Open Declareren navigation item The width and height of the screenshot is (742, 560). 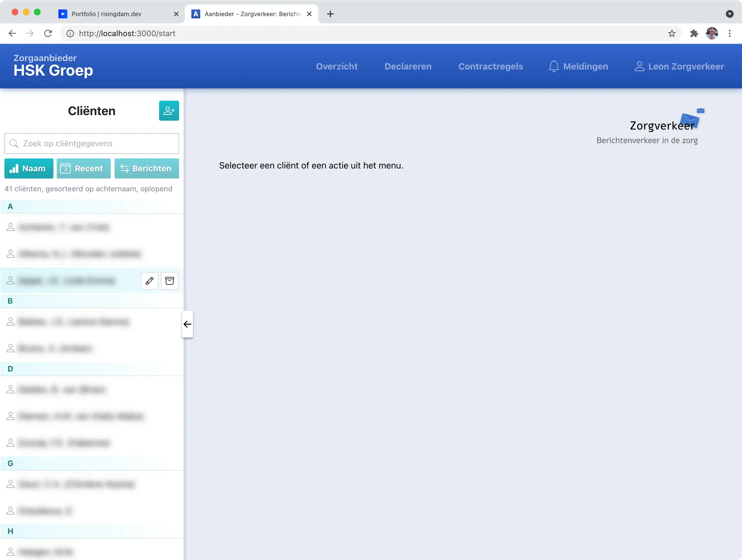pyautogui.click(x=408, y=66)
